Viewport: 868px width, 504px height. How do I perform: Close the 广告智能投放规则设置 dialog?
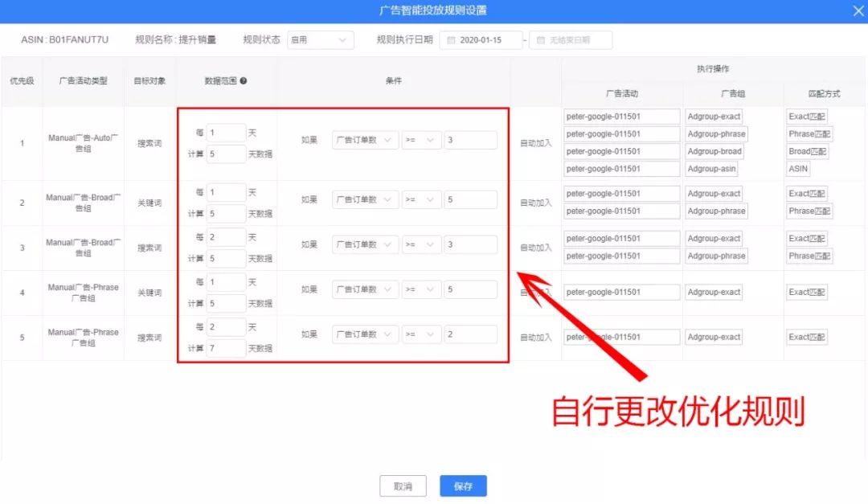(x=858, y=11)
